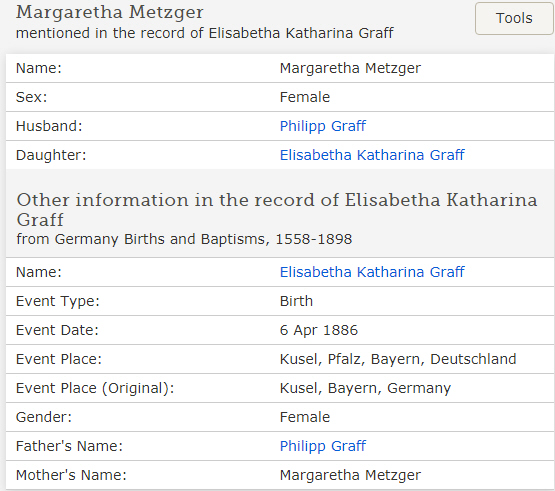Select Margaretha Metzger in Mother's Name row
The width and height of the screenshot is (555, 491).
coord(350,475)
